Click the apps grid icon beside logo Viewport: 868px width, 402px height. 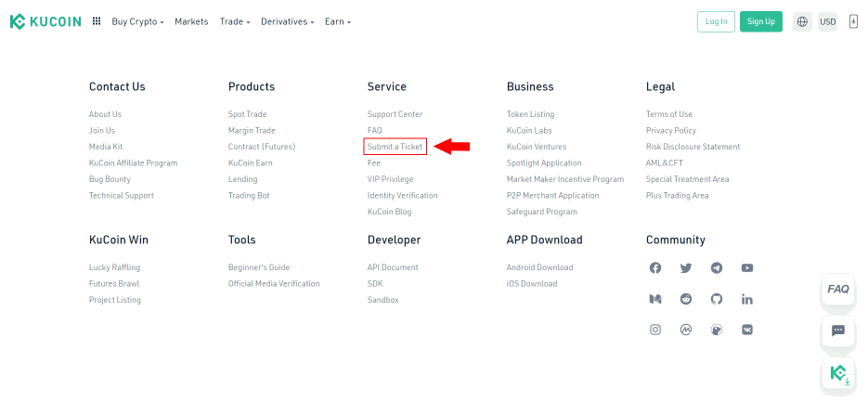[x=97, y=21]
